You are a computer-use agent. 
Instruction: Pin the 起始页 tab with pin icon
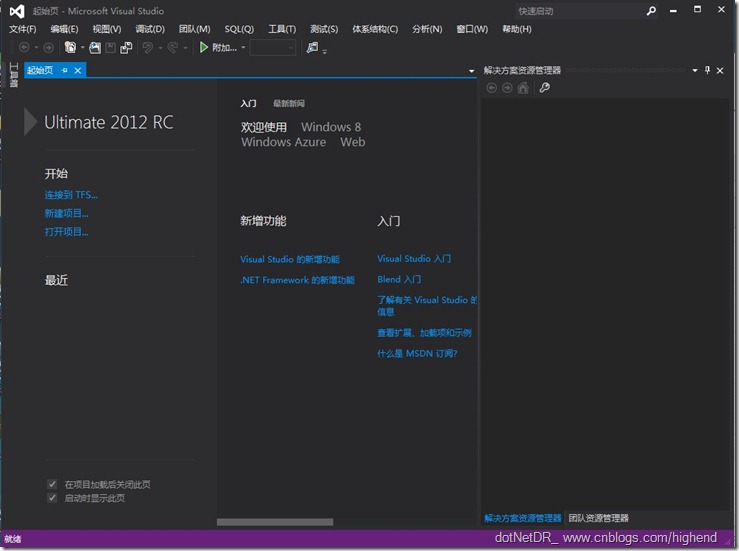pyautogui.click(x=65, y=71)
